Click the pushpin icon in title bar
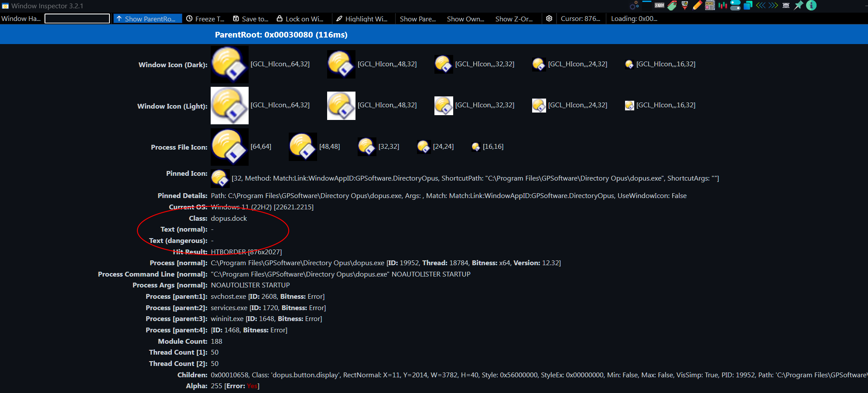The image size is (868, 393). point(799,5)
